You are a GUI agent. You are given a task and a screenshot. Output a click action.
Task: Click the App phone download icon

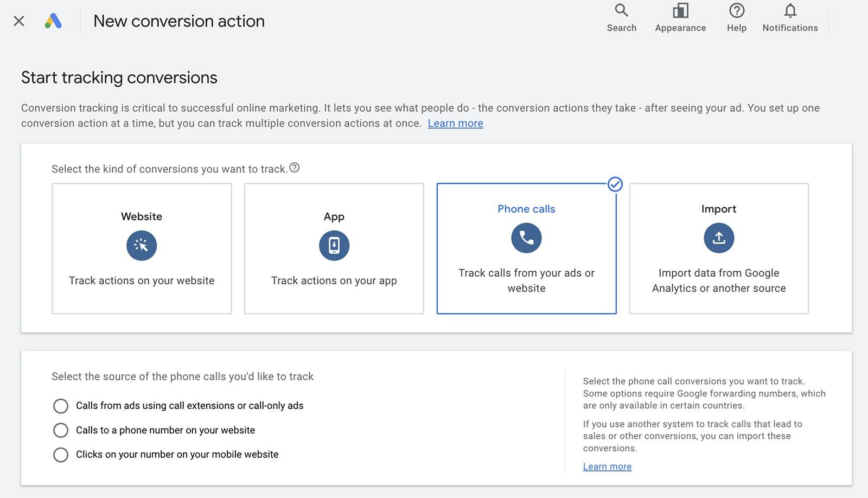click(334, 246)
